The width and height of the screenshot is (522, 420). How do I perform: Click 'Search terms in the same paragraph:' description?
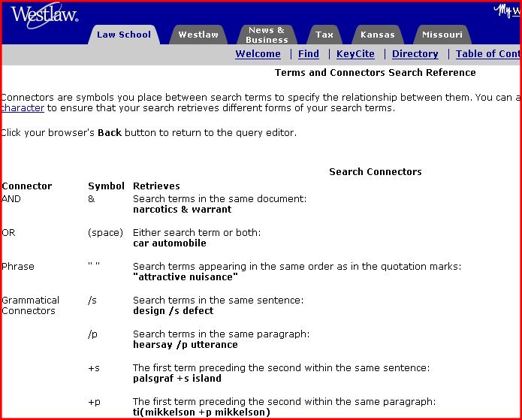point(221,334)
